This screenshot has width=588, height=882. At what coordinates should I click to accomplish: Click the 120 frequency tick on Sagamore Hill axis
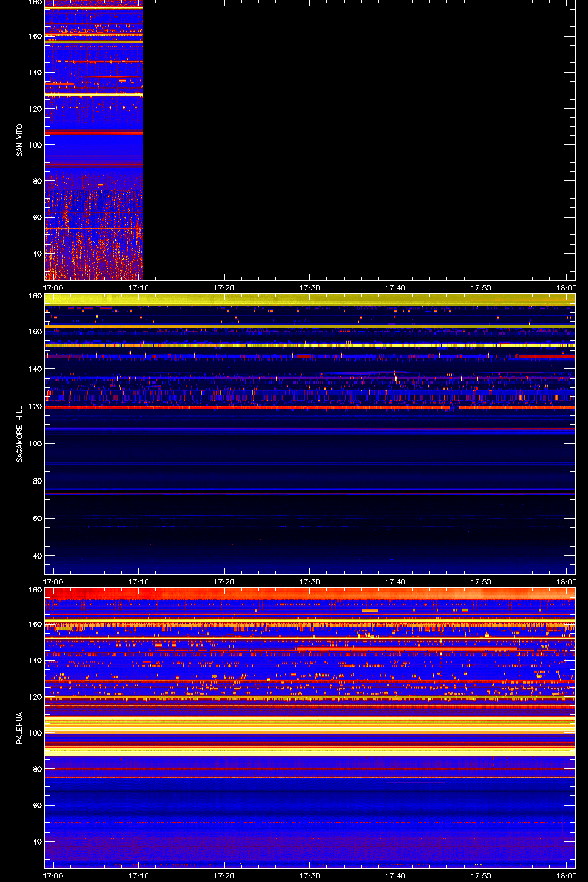click(34, 406)
